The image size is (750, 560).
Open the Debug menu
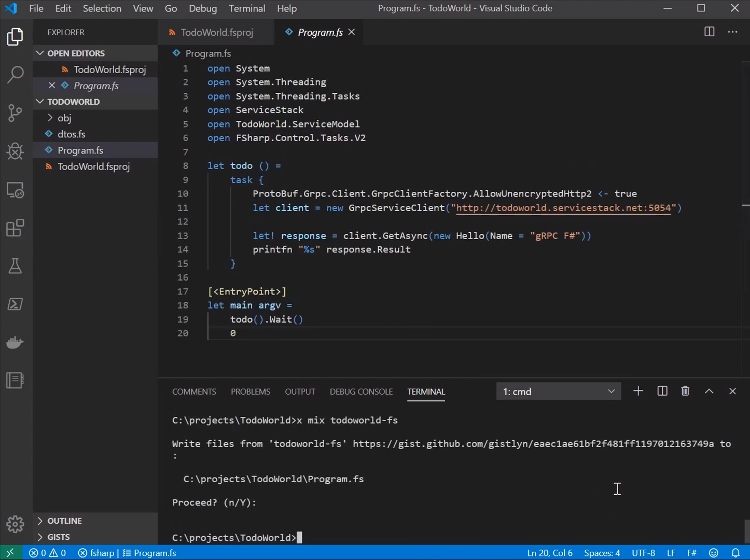coord(203,8)
